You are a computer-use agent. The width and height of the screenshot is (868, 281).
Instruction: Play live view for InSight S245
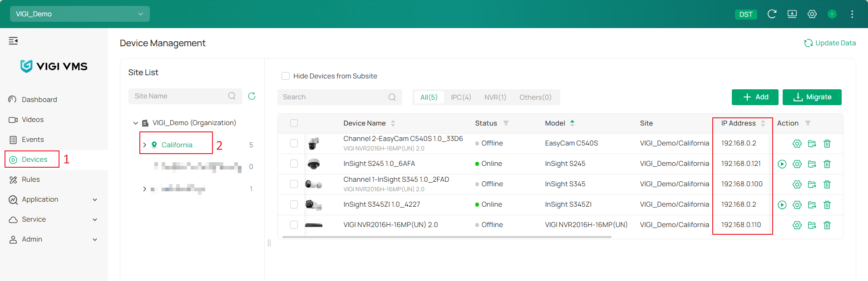[x=782, y=164]
